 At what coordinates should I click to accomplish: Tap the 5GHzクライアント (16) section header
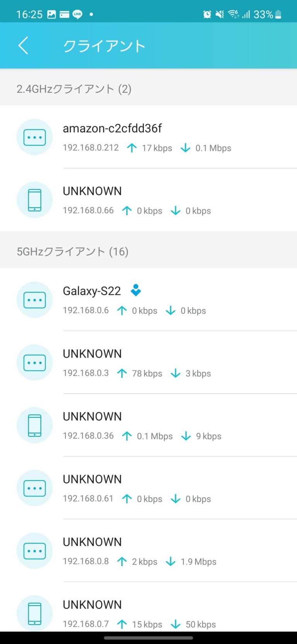click(72, 252)
